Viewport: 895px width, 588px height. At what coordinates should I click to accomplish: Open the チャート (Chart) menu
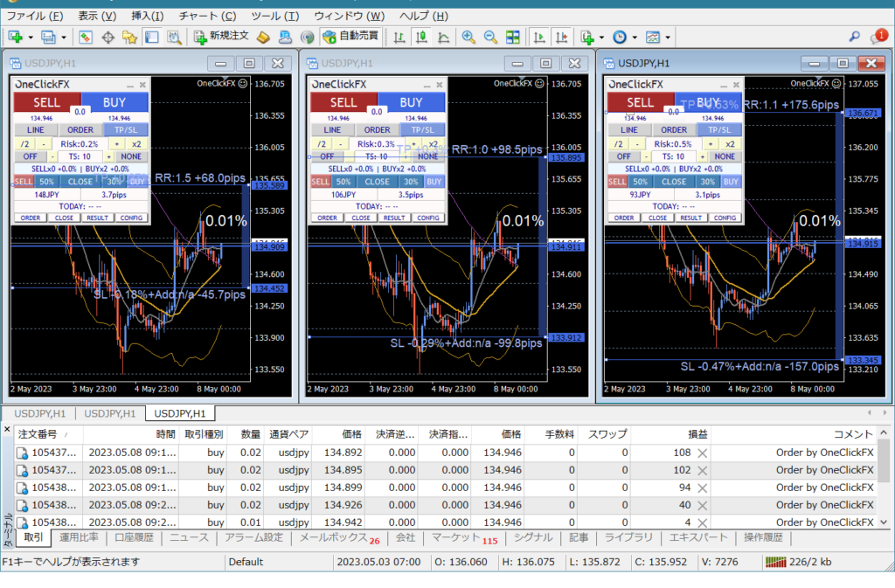[x=207, y=16]
